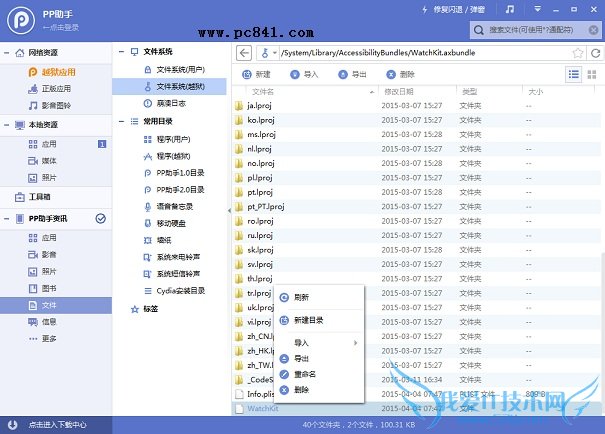Select 刷新 in the context menu

pyautogui.click(x=319, y=297)
